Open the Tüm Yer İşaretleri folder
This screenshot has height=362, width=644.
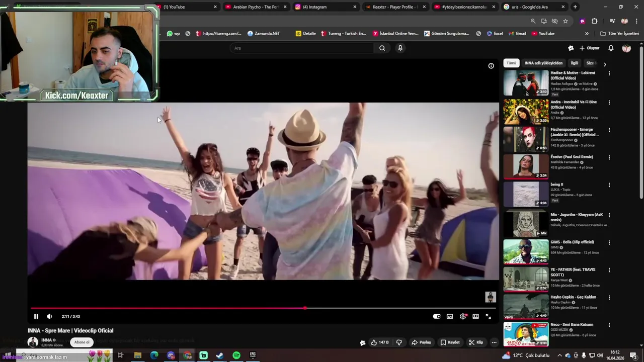[620, 34]
